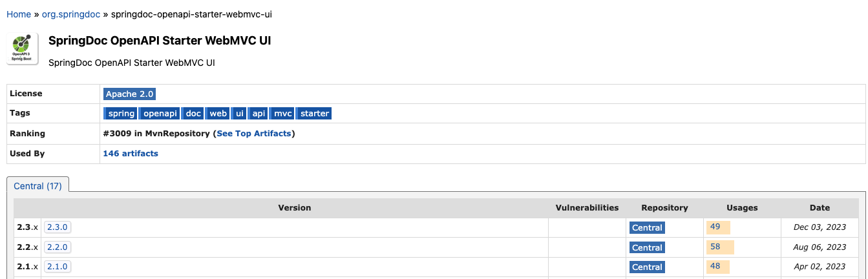The width and height of the screenshot is (868, 279).
Task: Go to Home breadcrumb link
Action: pos(19,14)
